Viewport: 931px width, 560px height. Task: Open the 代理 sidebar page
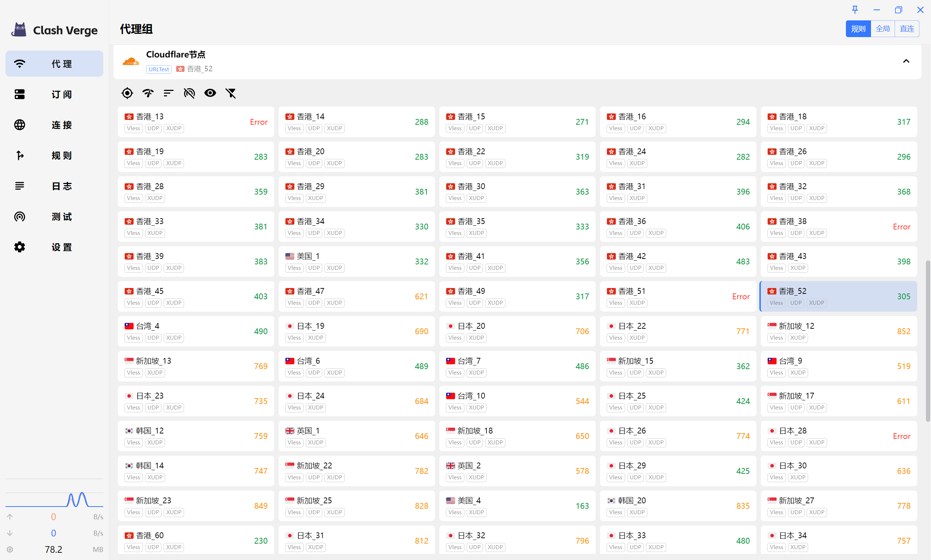54,64
